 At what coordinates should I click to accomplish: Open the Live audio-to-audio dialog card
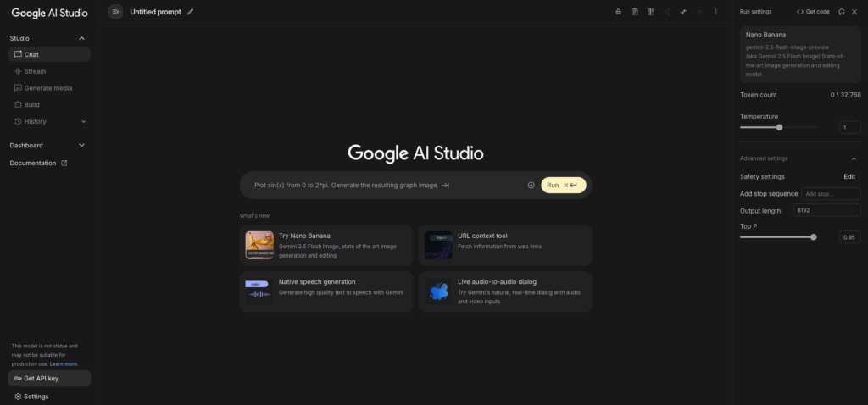click(505, 291)
